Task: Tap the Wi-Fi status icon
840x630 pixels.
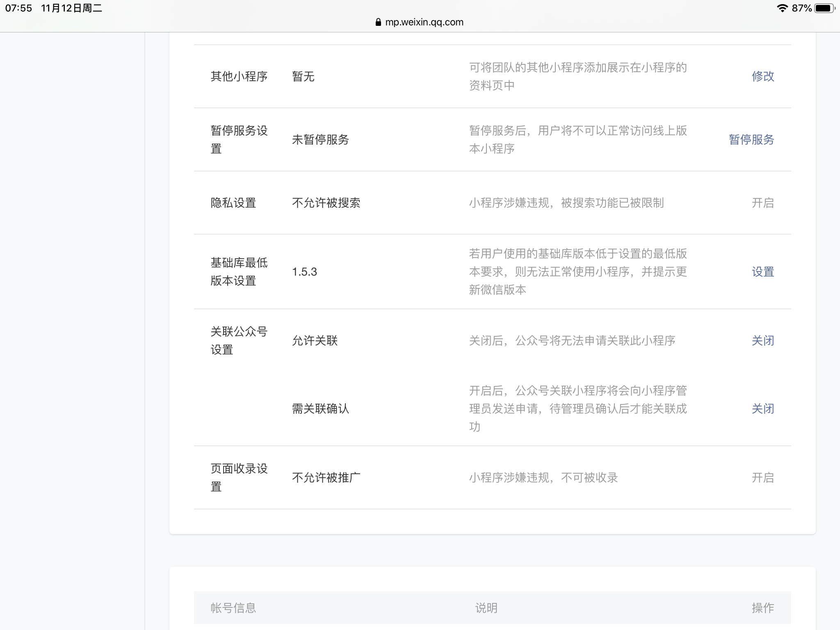Action: 782,8
